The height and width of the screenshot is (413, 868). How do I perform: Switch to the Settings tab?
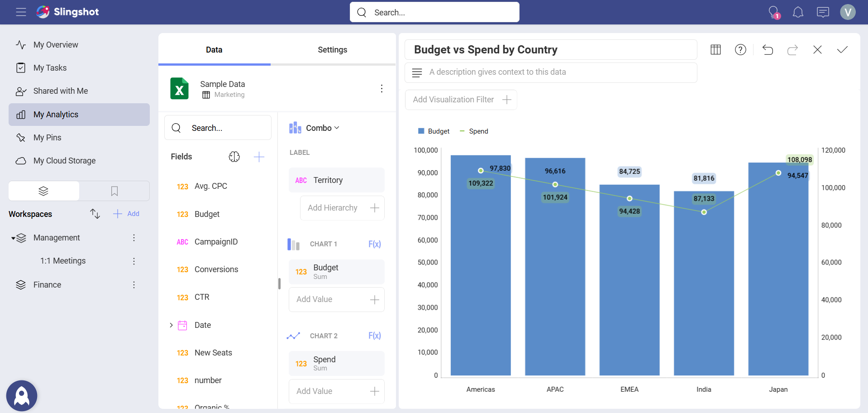click(332, 50)
